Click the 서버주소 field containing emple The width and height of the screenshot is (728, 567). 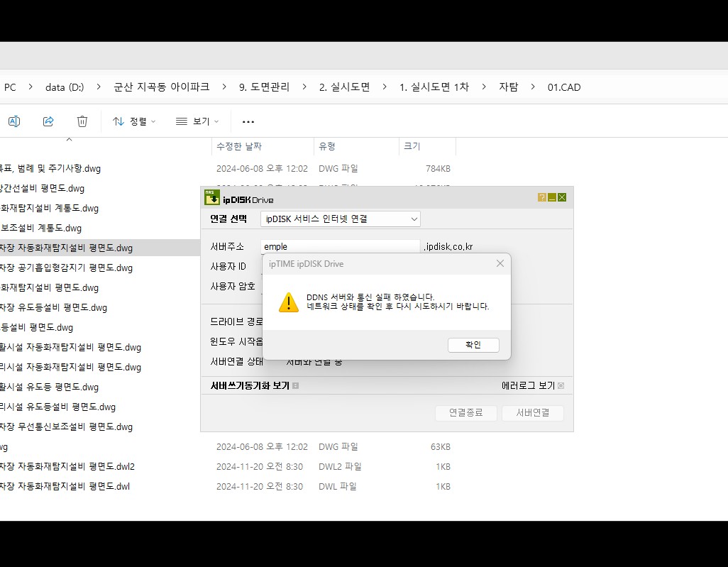[x=341, y=246]
